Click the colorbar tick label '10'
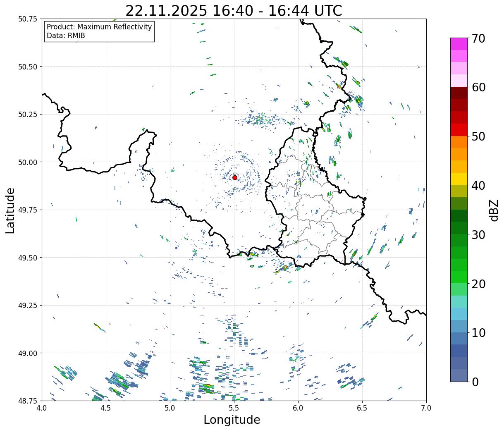This screenshot has height=430, width=504. [x=478, y=332]
